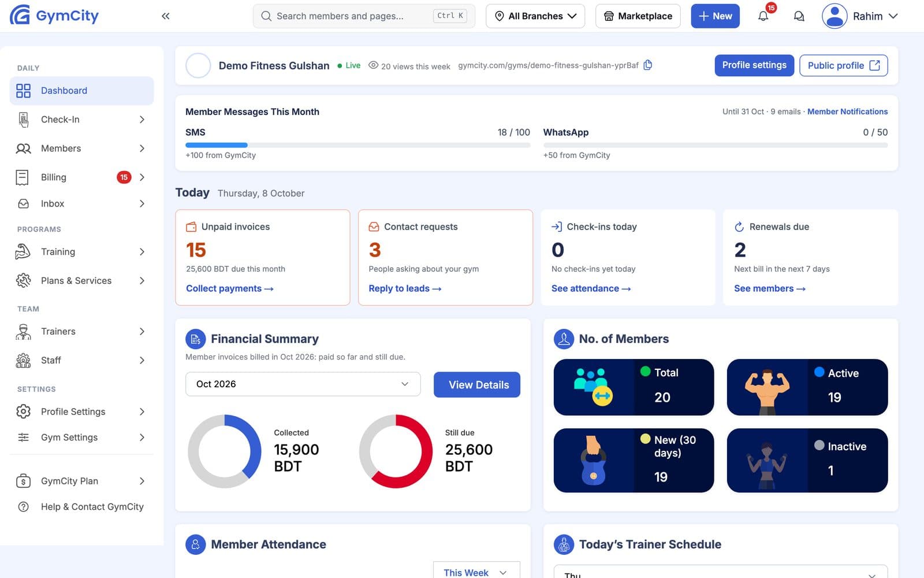Screen dimensions: 924x578
Task: Open the Billing menu item
Action: [81, 177]
